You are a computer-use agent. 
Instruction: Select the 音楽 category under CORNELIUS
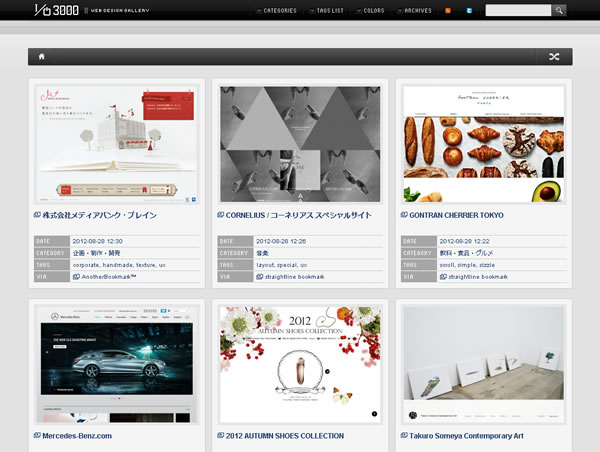[262, 253]
